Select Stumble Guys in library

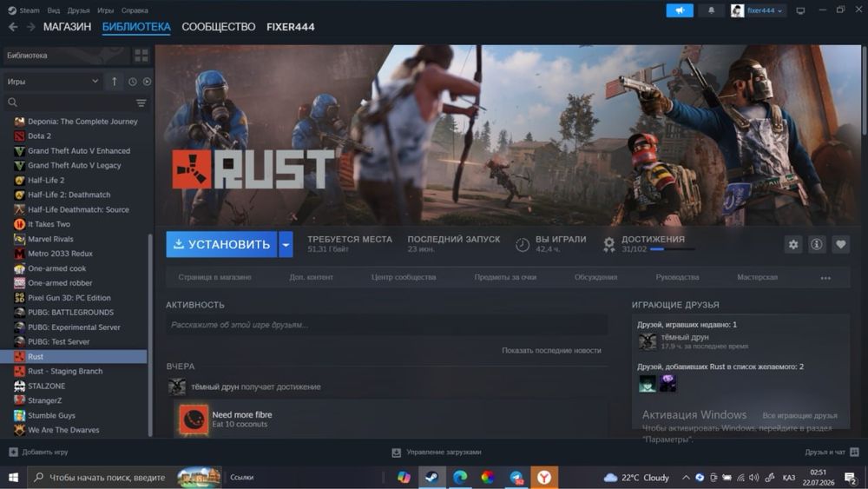[74, 415]
